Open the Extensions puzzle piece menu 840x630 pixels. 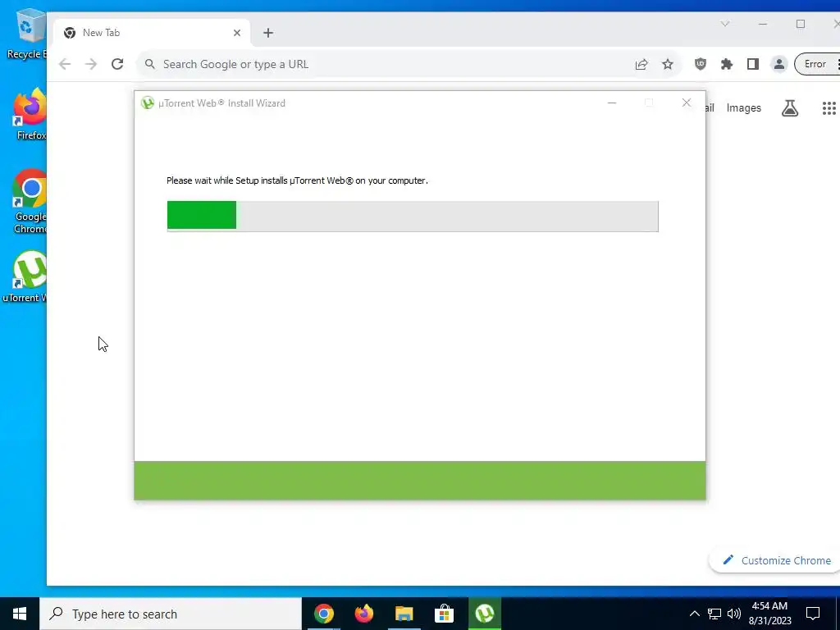tap(727, 64)
